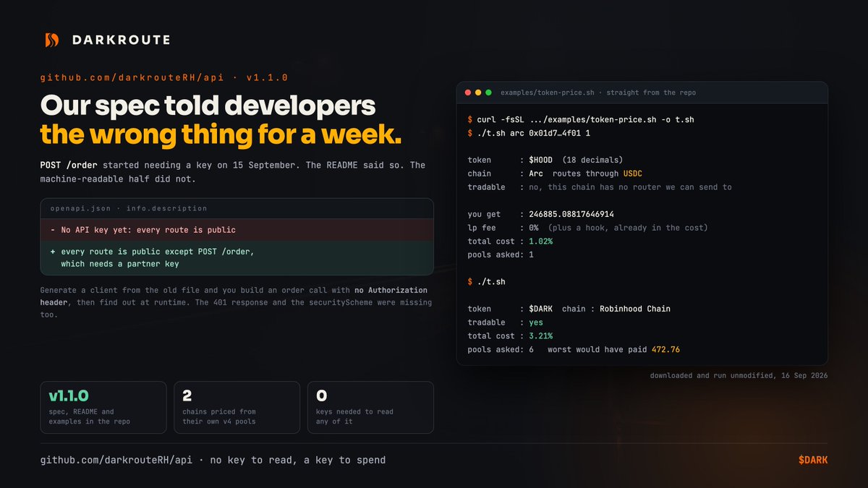Click the green terminal window dot

tap(488, 93)
